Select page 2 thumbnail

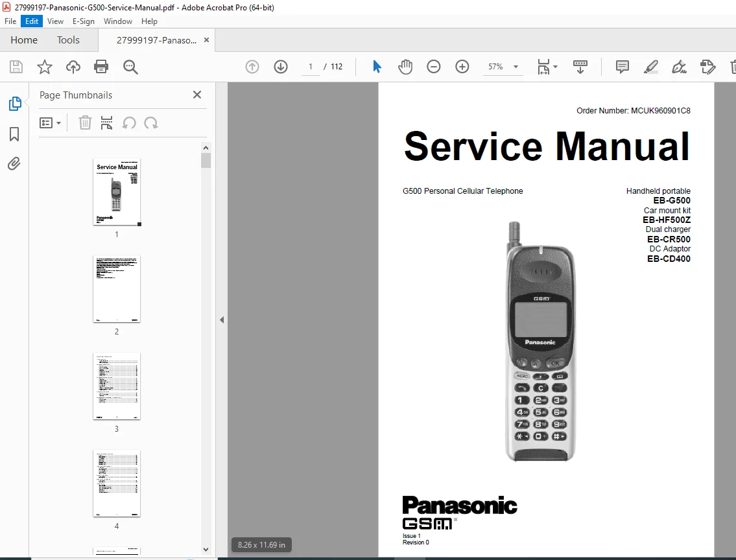pyautogui.click(x=117, y=289)
